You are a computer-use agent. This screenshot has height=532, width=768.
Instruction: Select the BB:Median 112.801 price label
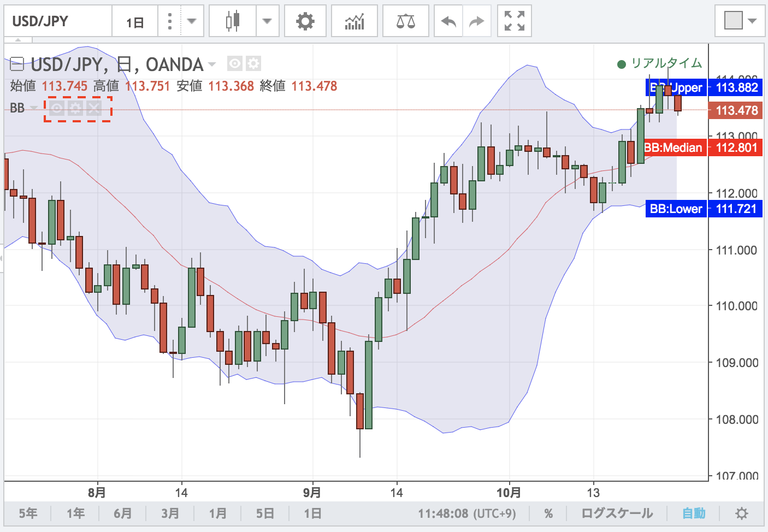click(704, 147)
